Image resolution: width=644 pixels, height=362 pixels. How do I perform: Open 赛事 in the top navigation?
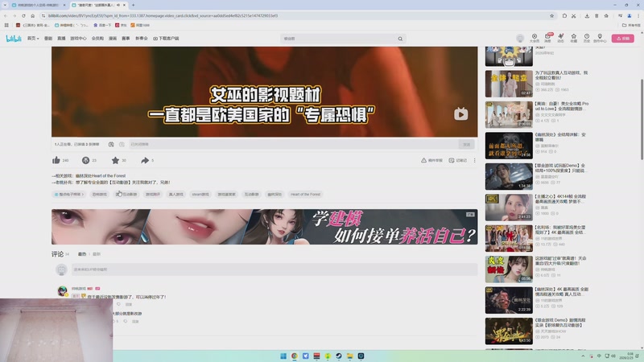click(126, 39)
